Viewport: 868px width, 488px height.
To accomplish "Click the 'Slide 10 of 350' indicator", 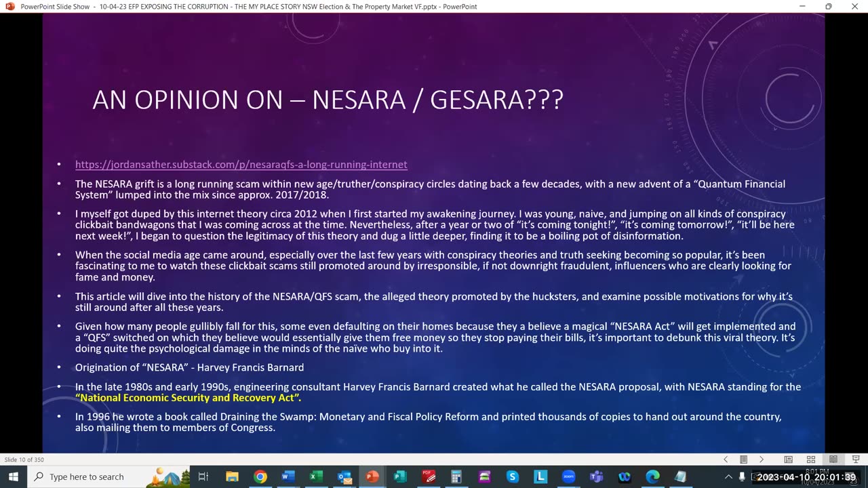I will (x=24, y=460).
